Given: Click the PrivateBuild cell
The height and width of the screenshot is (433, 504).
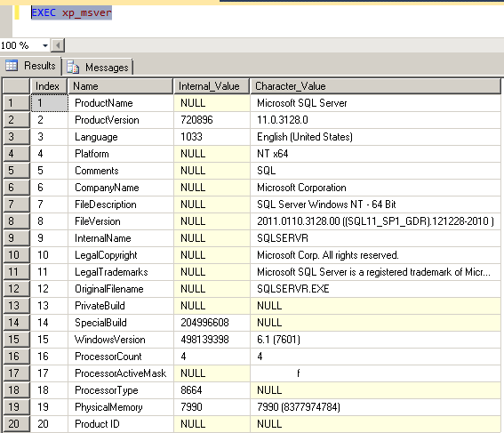Looking at the screenshot, I should coord(121,306).
